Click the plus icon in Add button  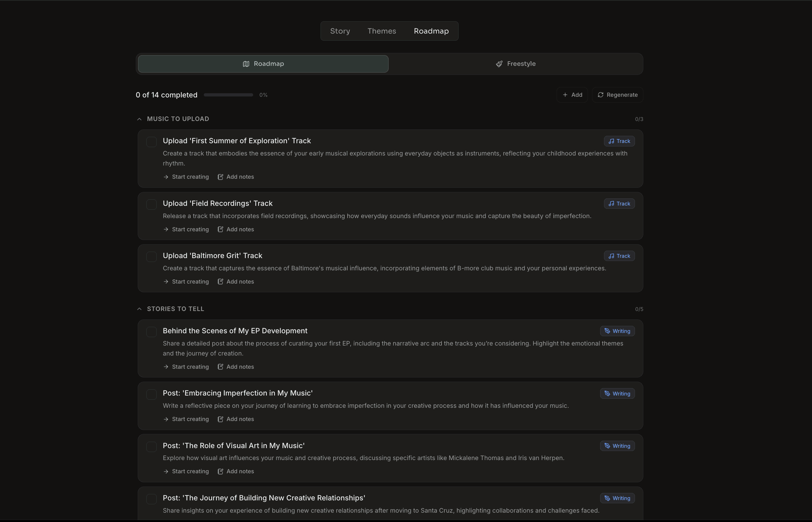pyautogui.click(x=565, y=95)
